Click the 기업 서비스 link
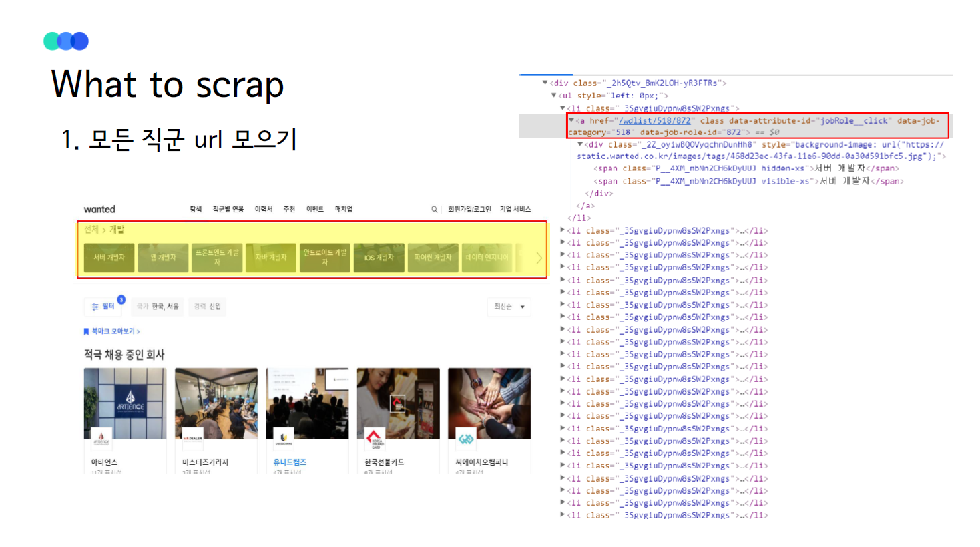This screenshot has width=980, height=547. point(515,209)
